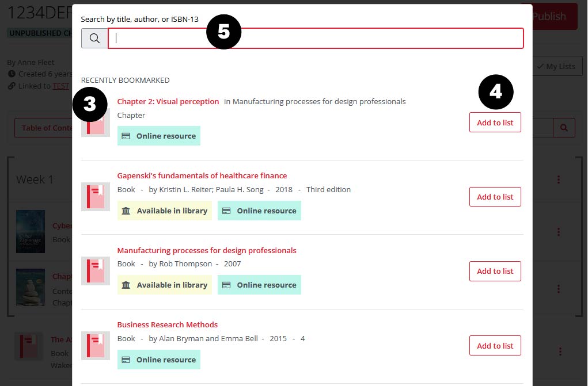Click Available in library badge for Gapenski's
Image resolution: width=588 pixels, height=386 pixels.
point(164,211)
